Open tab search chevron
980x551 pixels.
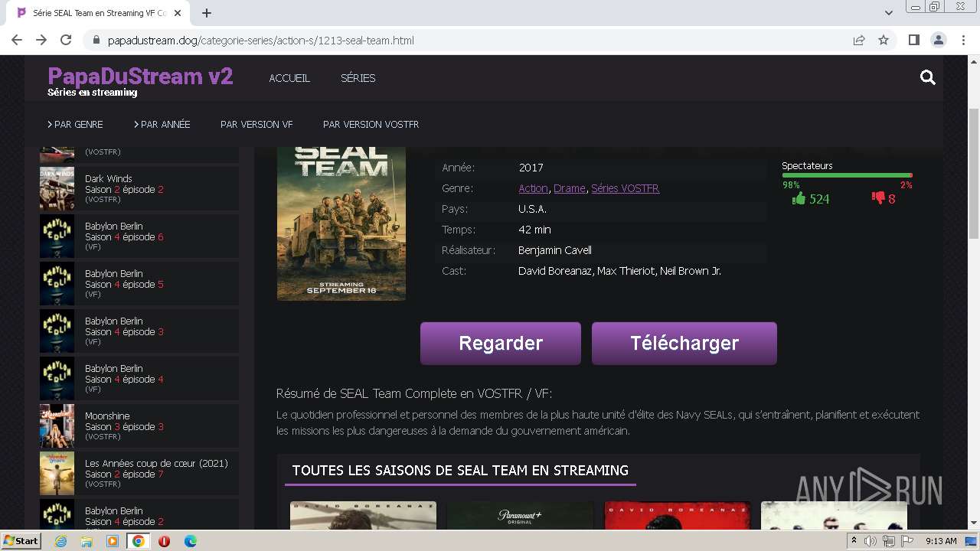(x=889, y=13)
